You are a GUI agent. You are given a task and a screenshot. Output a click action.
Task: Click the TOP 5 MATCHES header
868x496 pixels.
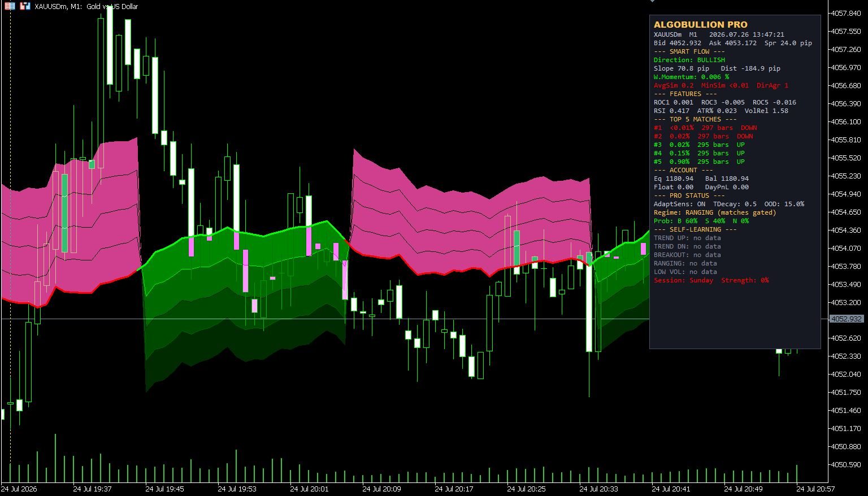pos(695,119)
